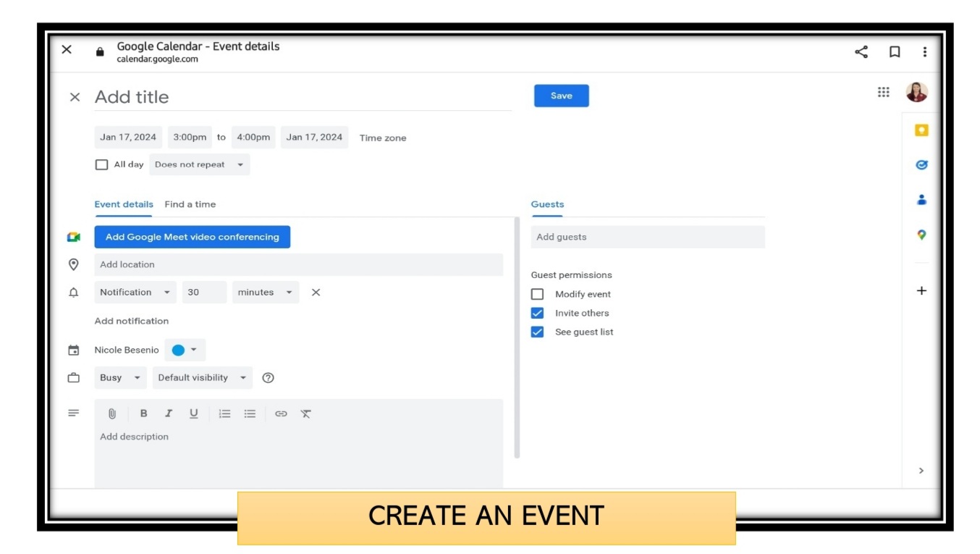
Task: Apply italic formatting to the description
Action: tap(169, 414)
